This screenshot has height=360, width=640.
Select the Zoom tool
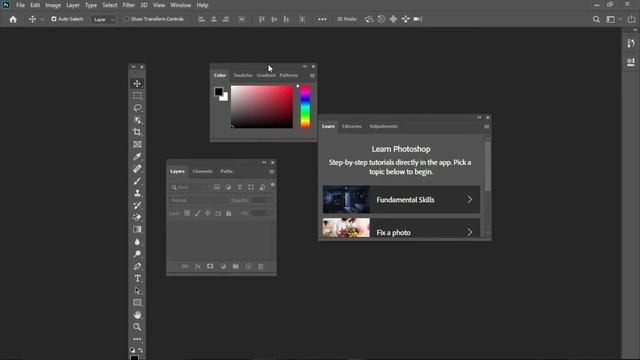(137, 327)
